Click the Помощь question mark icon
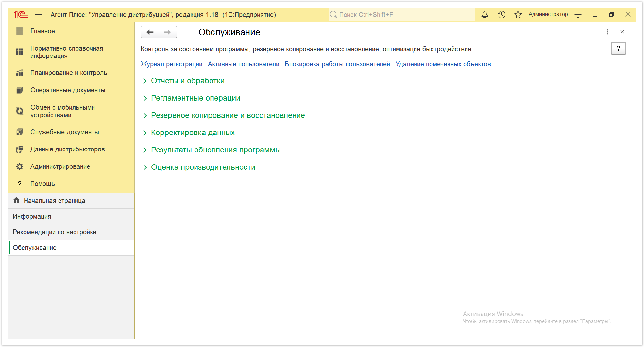This screenshot has height=347, width=644. pyautogui.click(x=20, y=184)
